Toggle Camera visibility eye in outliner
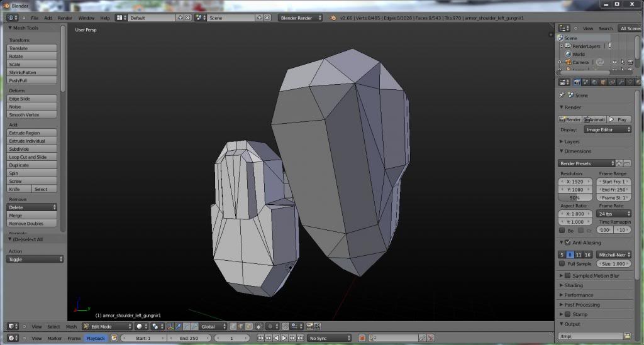 (614, 62)
